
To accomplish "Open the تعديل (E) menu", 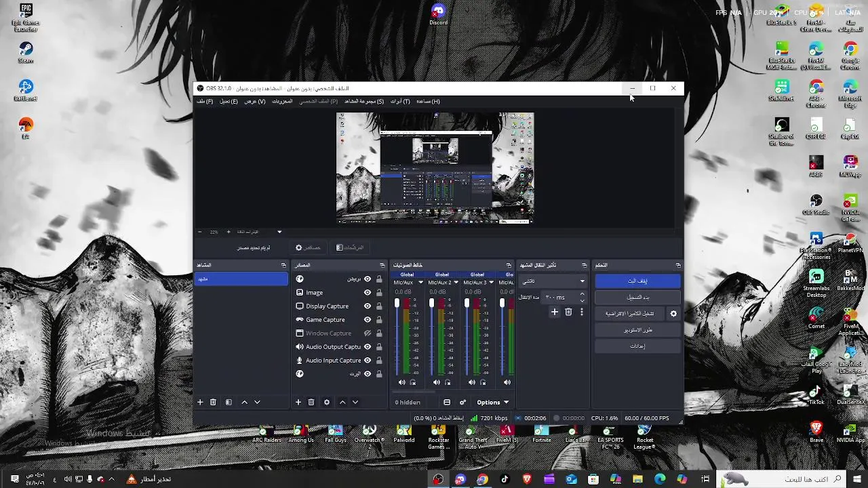I will tap(229, 101).
